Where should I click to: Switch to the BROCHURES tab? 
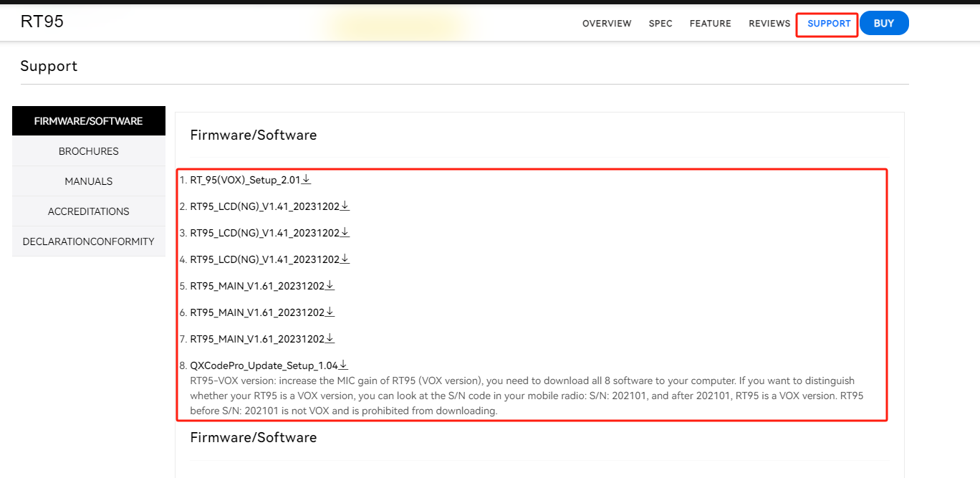[x=89, y=151]
